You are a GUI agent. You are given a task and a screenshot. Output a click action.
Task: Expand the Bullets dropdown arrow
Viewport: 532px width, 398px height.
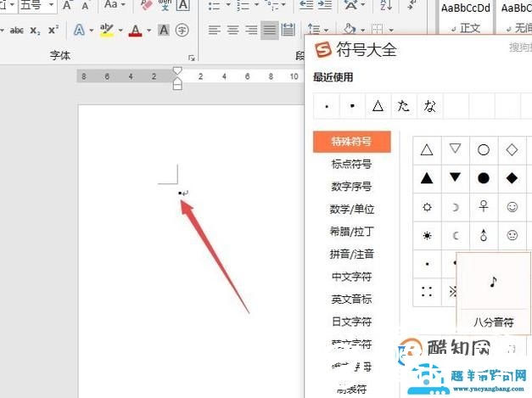(228, 5)
